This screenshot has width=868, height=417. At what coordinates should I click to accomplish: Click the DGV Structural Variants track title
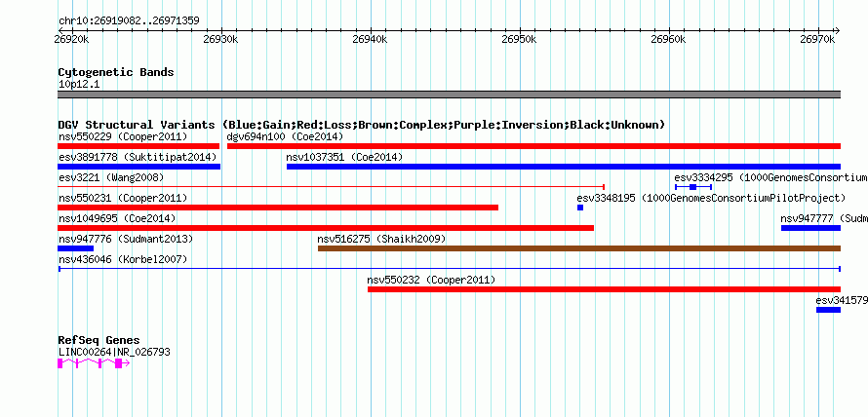(x=362, y=125)
